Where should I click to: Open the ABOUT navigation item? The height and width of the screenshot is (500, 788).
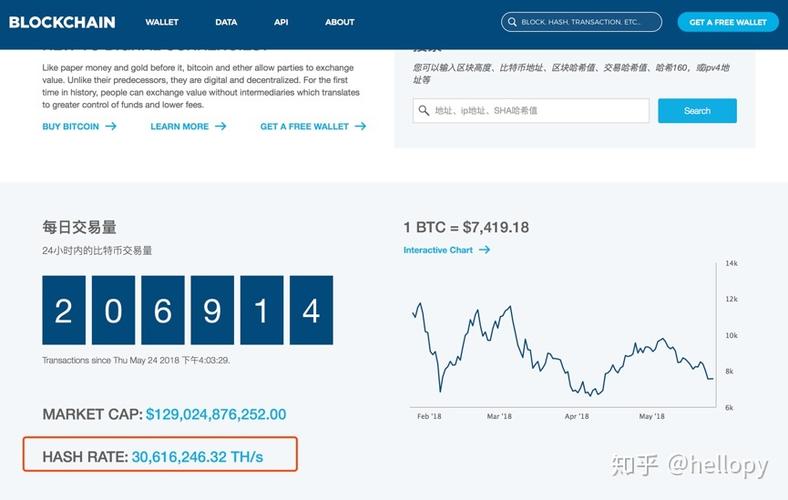click(x=340, y=22)
